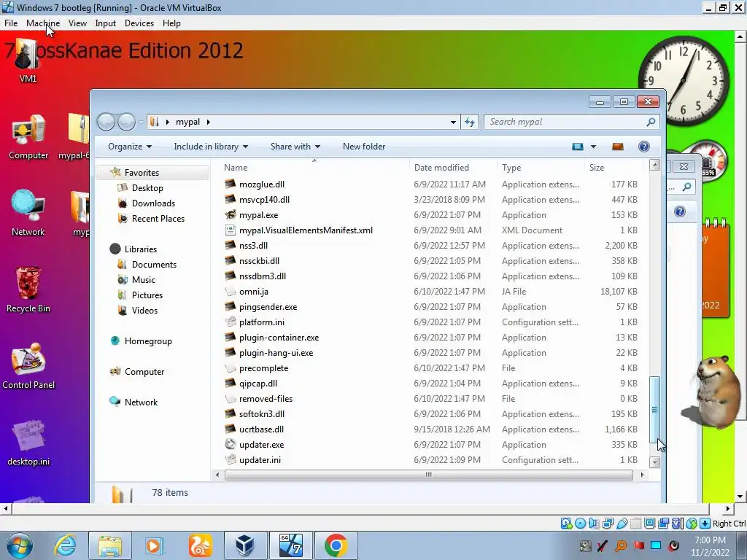
Task: Select Libraries in navigation pane
Action: click(141, 249)
